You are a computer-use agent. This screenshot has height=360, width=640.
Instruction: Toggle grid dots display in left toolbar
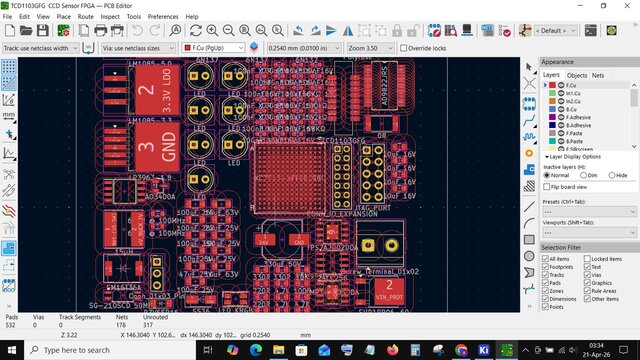[x=9, y=67]
